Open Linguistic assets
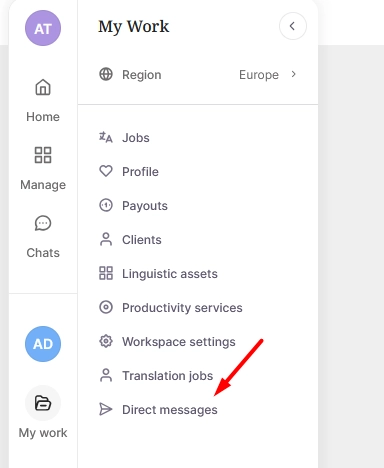 click(170, 274)
